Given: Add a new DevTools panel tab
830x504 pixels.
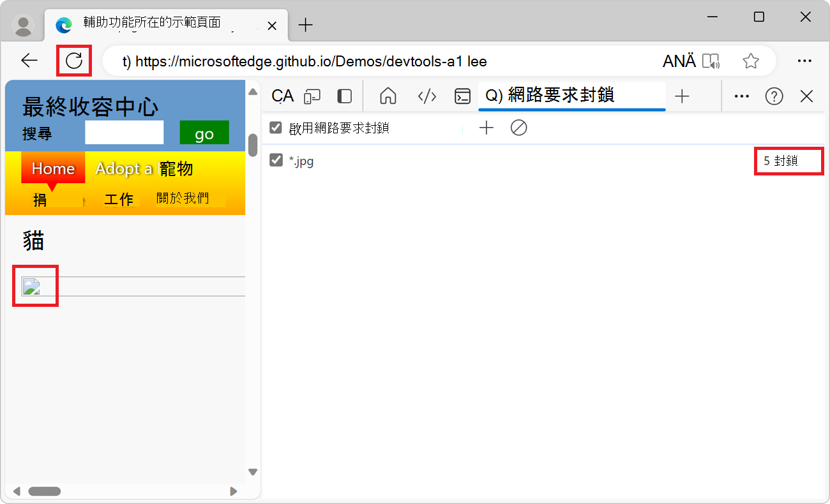Looking at the screenshot, I should (x=682, y=96).
